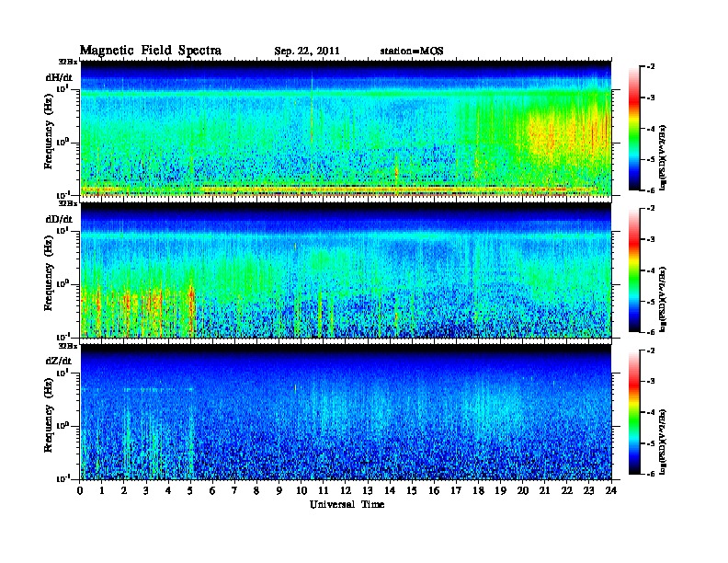Click the "0" tick on the Universal Time axis
Viewport: 728px width, 563px height.
tap(80, 490)
